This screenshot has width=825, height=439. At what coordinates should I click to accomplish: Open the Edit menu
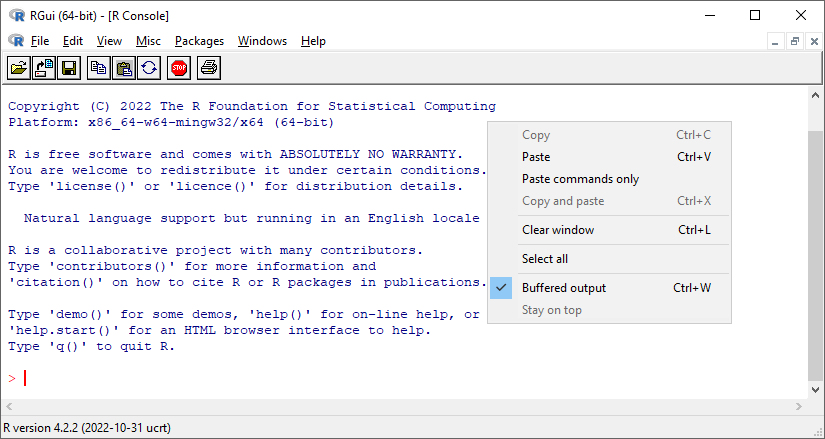point(73,41)
